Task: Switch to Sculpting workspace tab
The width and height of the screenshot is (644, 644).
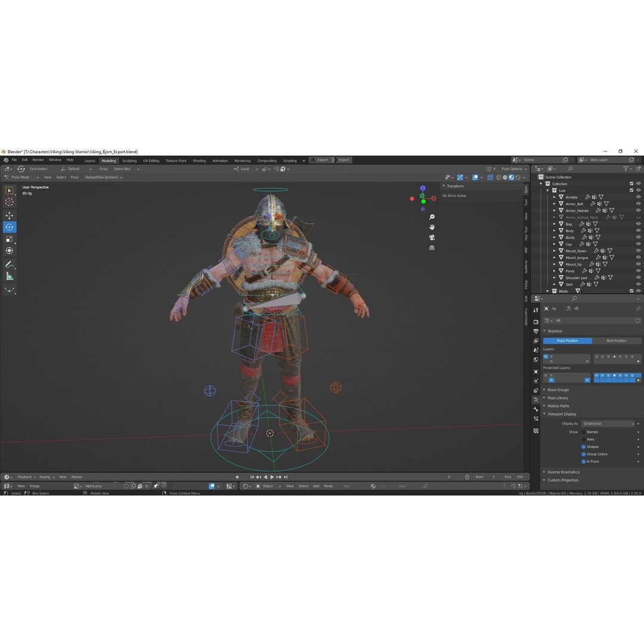Action: click(129, 160)
